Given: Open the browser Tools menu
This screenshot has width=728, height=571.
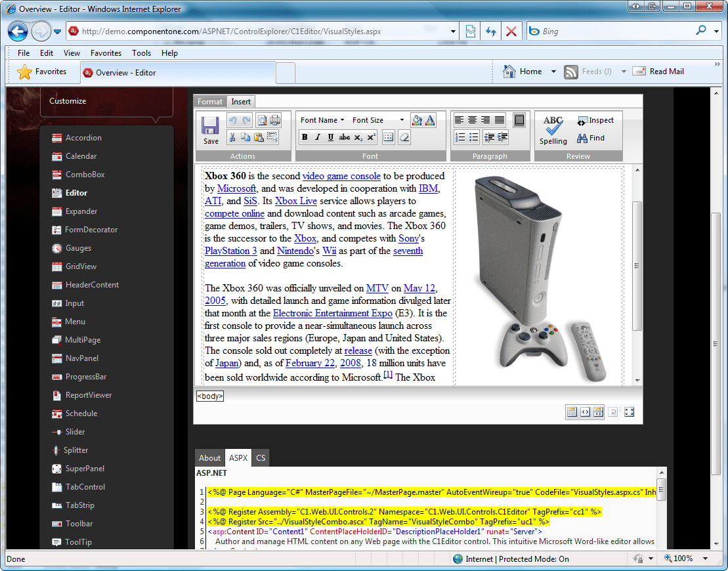Looking at the screenshot, I should pyautogui.click(x=141, y=53).
